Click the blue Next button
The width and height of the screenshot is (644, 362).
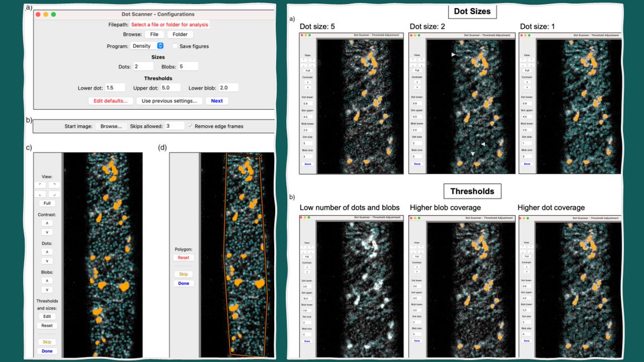coord(217,101)
